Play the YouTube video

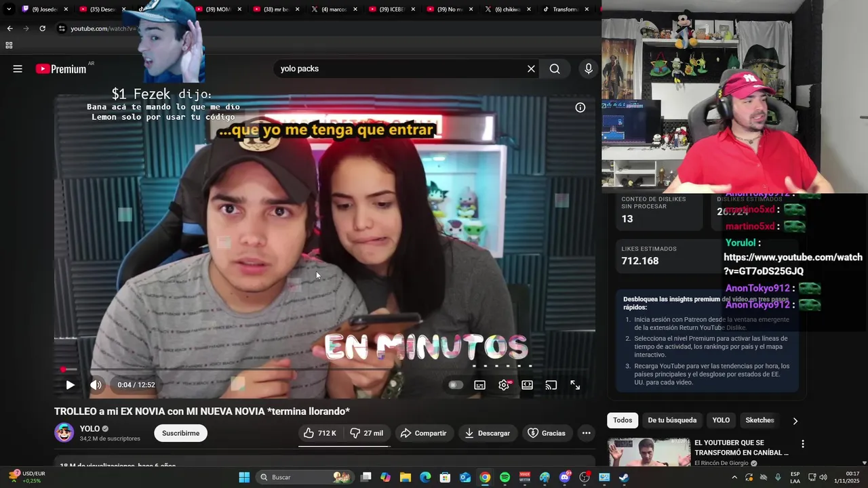[x=70, y=385]
